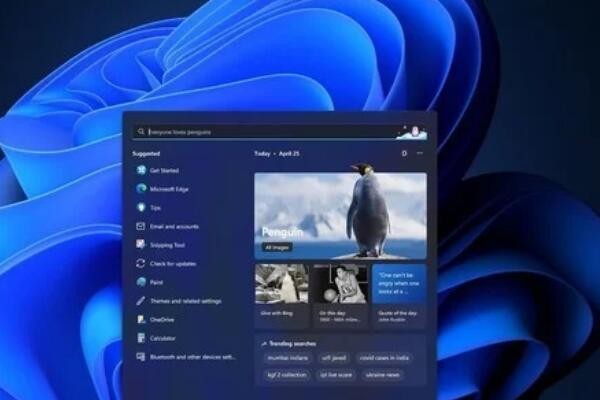Viewport: 600px width, 400px height.
Task: Click the Today April 25 heading
Action: (x=277, y=153)
